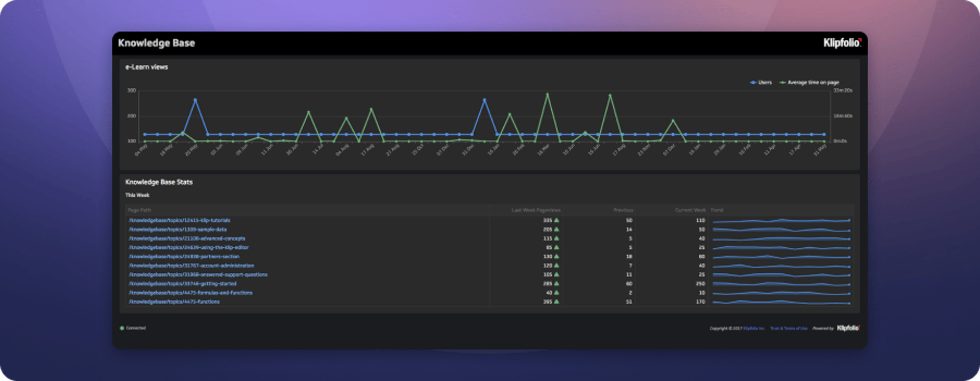Click the 300 left axis label

pos(132,90)
